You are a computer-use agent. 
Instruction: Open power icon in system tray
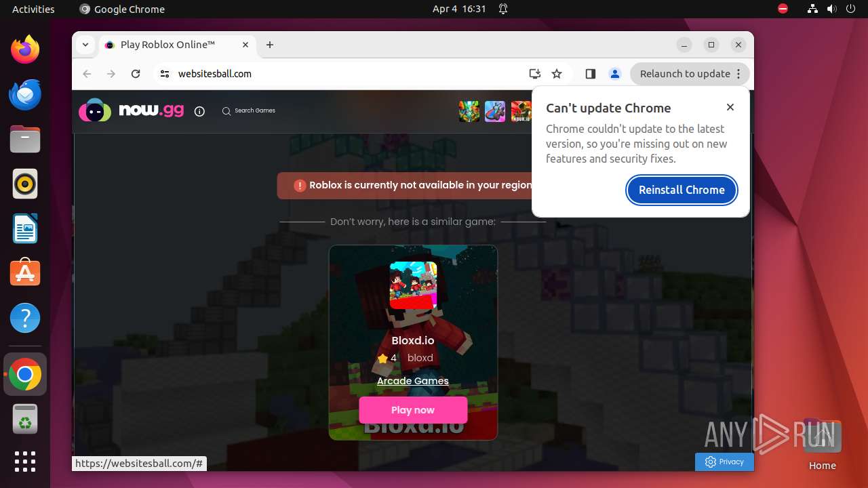tap(851, 9)
